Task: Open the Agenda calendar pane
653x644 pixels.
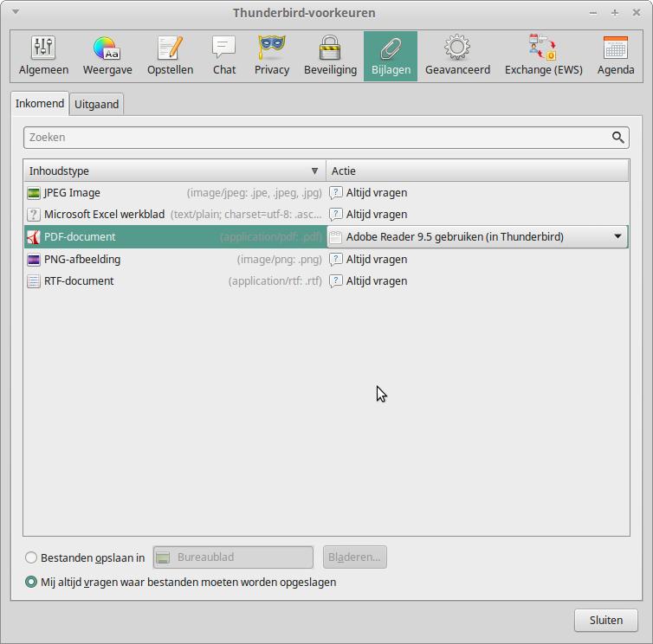Action: [616, 55]
